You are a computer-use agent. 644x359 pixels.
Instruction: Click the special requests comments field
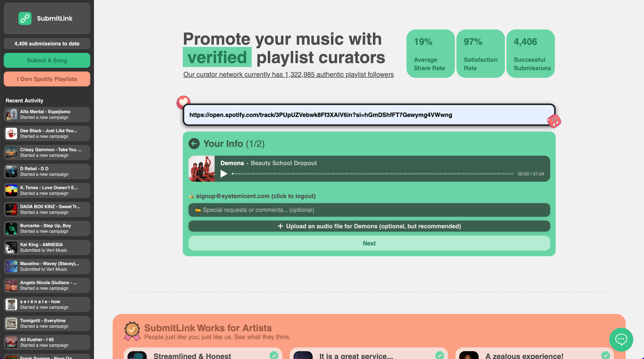369,210
